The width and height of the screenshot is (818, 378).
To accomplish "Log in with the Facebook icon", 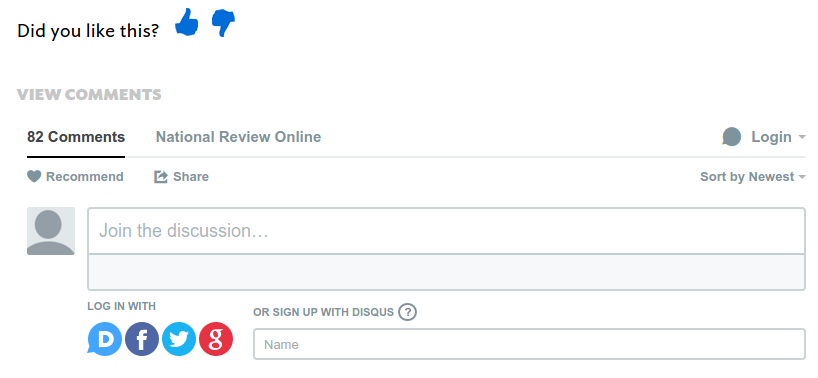I will 142,339.
